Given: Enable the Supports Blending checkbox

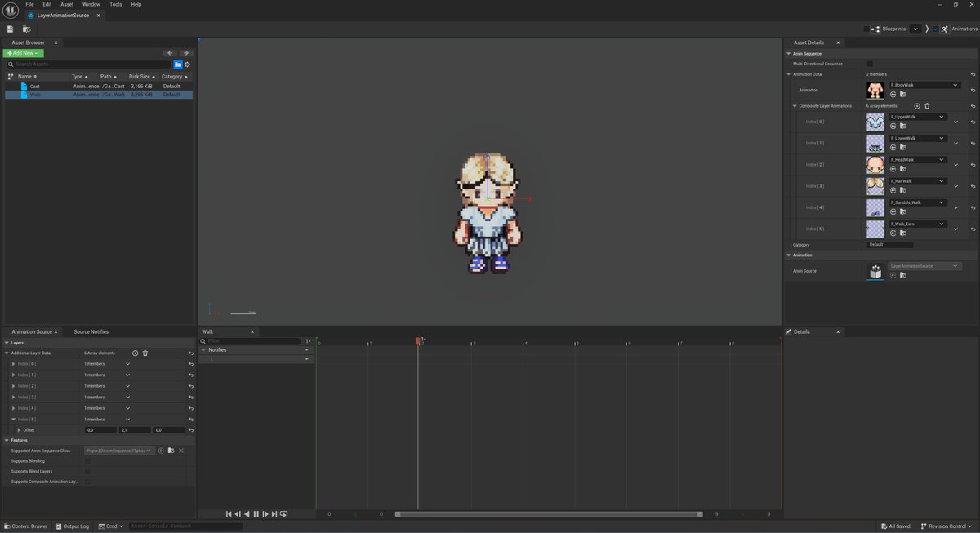Looking at the screenshot, I should (x=88, y=461).
